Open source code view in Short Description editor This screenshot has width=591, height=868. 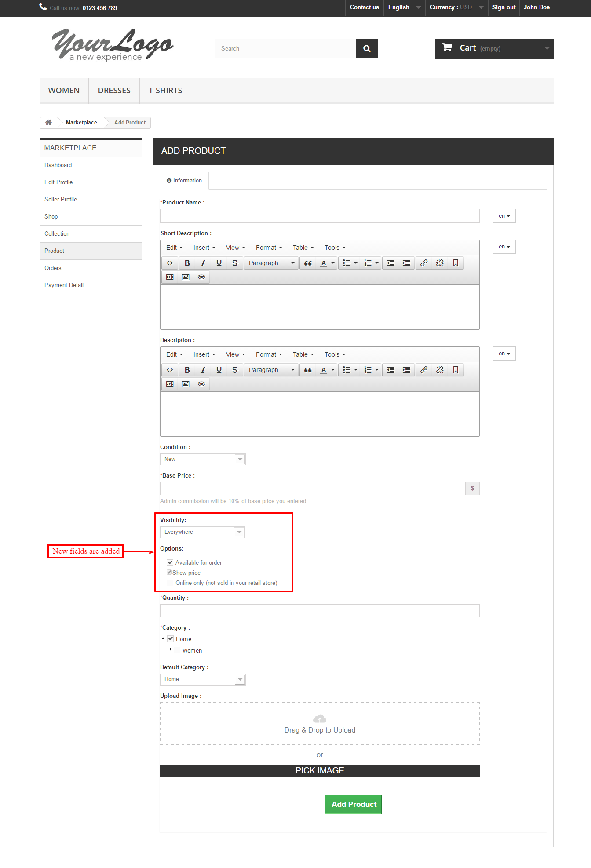point(170,263)
